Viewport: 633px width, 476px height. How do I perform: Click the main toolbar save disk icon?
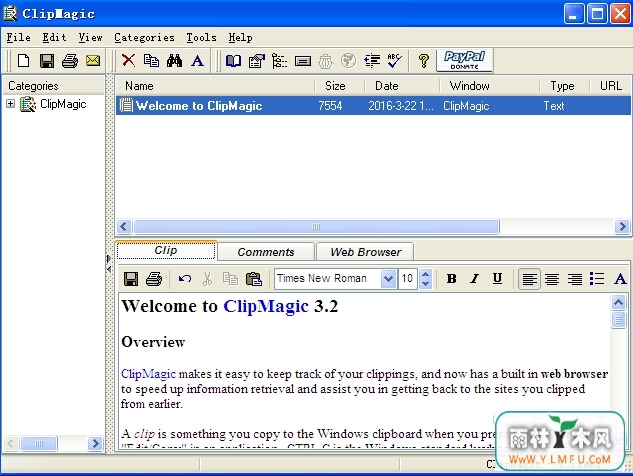click(x=47, y=61)
